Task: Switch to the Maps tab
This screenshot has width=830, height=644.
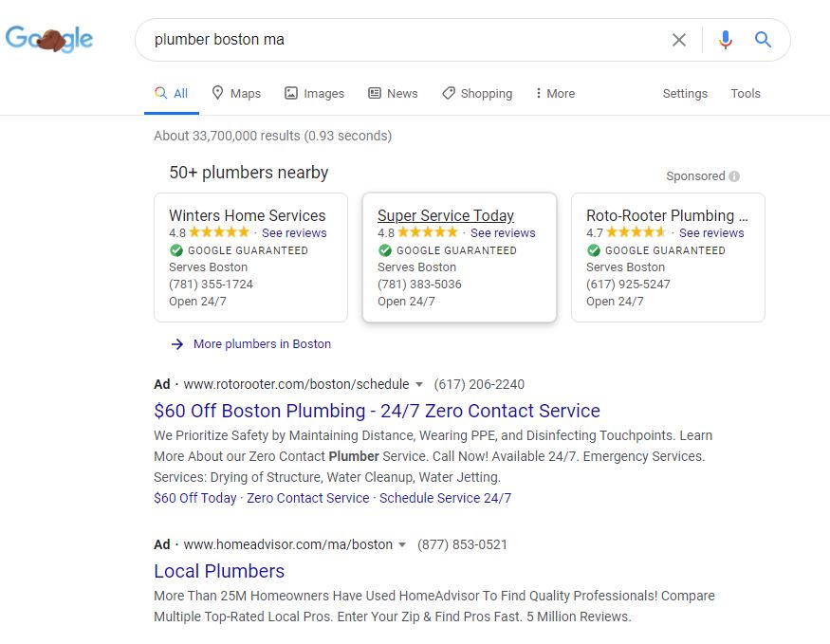Action: click(x=236, y=94)
